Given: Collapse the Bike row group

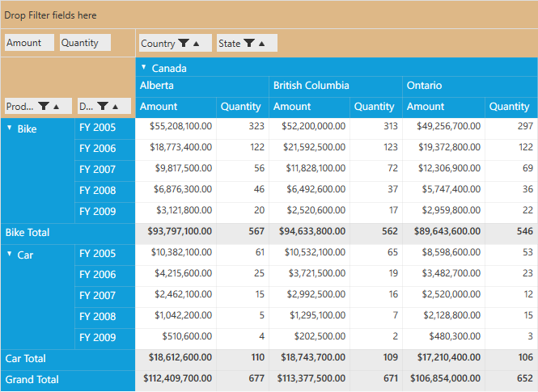Looking at the screenshot, I should (10, 128).
